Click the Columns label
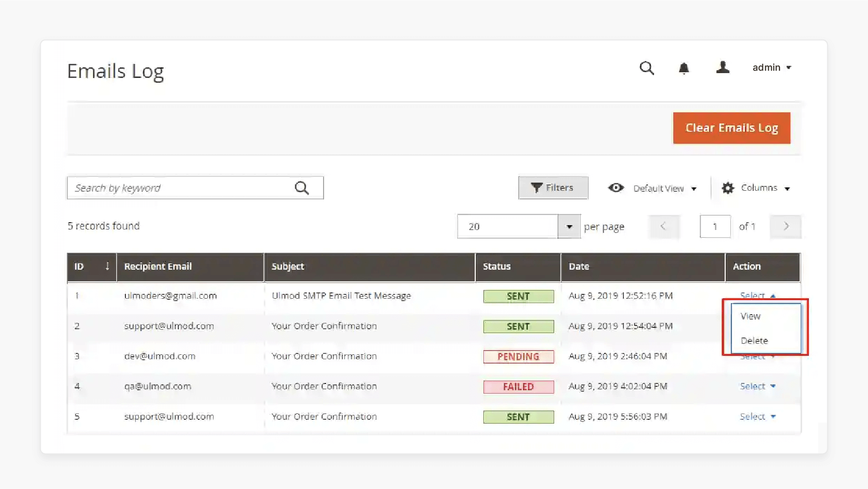 pos(759,188)
